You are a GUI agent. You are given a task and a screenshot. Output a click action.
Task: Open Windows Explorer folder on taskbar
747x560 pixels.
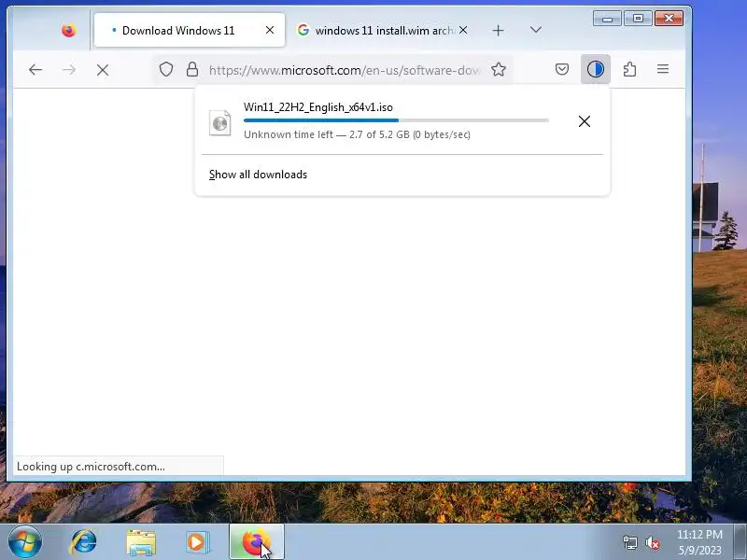click(x=141, y=542)
